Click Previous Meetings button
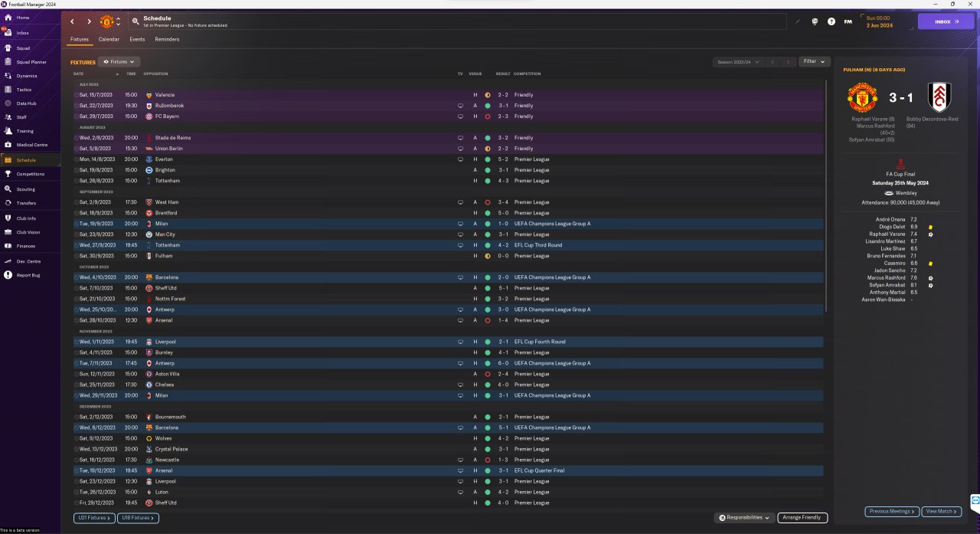 (892, 511)
